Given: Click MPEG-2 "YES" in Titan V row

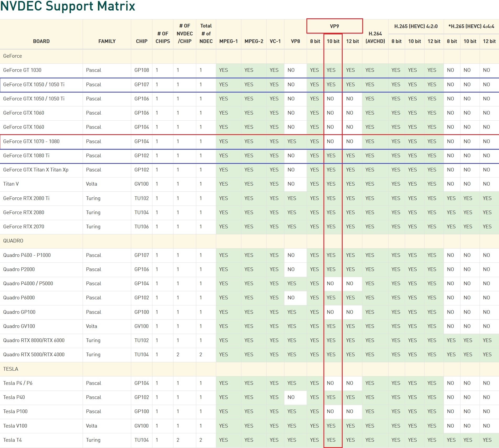Looking at the screenshot, I should point(249,184).
